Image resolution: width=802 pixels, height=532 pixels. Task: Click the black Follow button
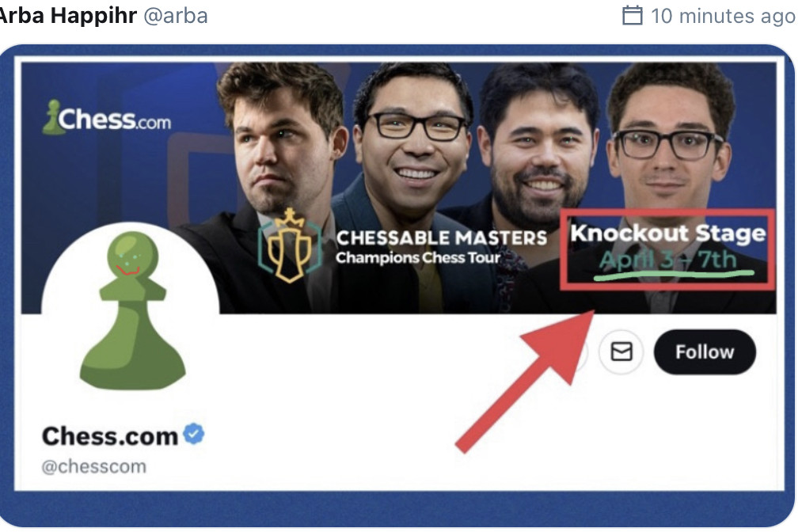point(705,352)
